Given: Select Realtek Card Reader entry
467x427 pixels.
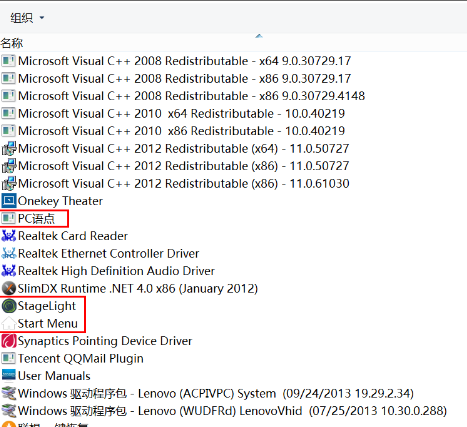Looking at the screenshot, I should [73, 236].
